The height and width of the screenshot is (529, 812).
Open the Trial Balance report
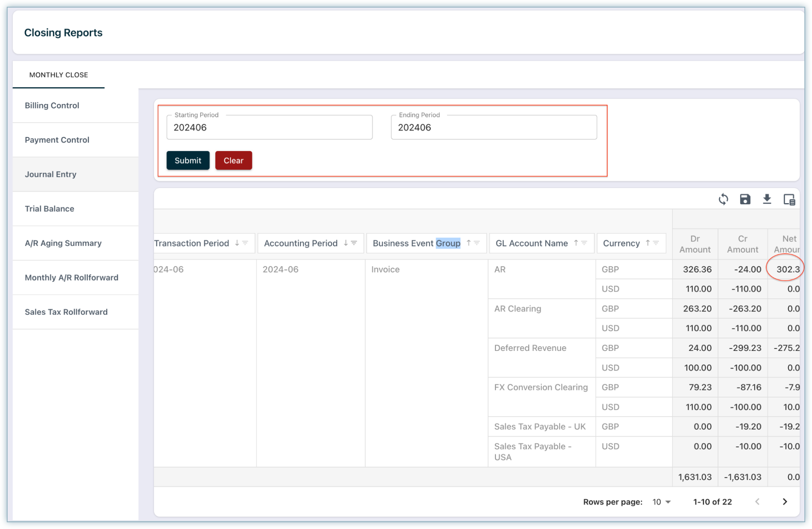[49, 209]
